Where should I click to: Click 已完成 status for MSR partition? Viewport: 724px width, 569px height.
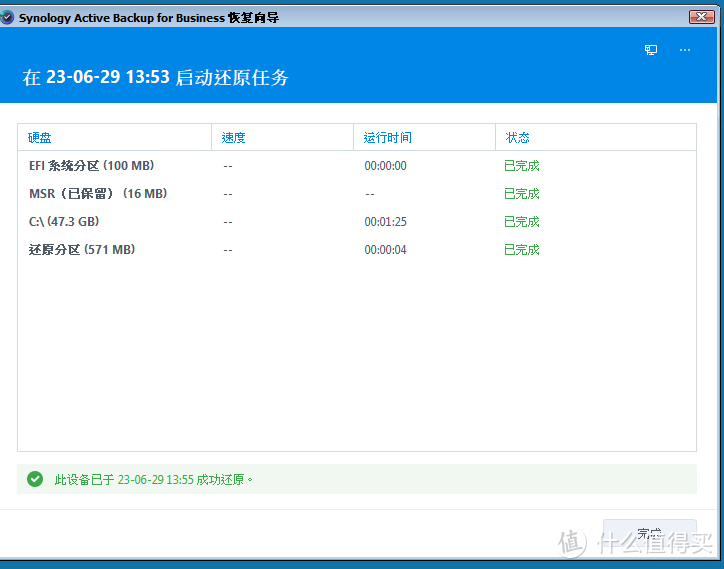pyautogui.click(x=522, y=194)
